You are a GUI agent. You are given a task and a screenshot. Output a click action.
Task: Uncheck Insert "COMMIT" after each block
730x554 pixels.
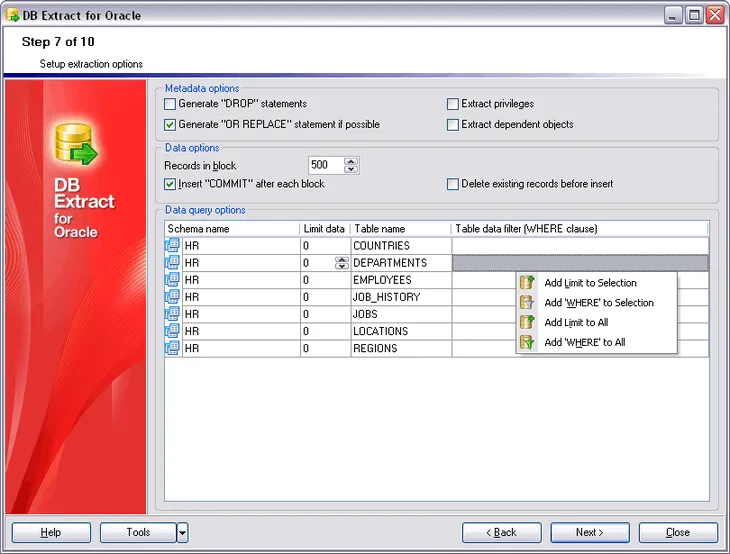(x=170, y=184)
